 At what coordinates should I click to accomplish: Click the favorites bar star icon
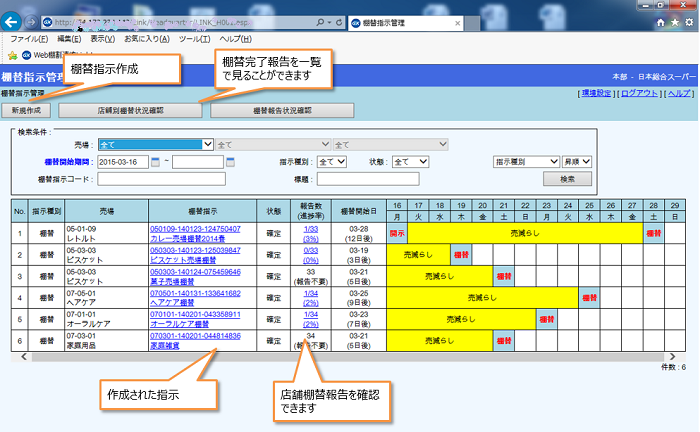pyautogui.click(x=12, y=55)
